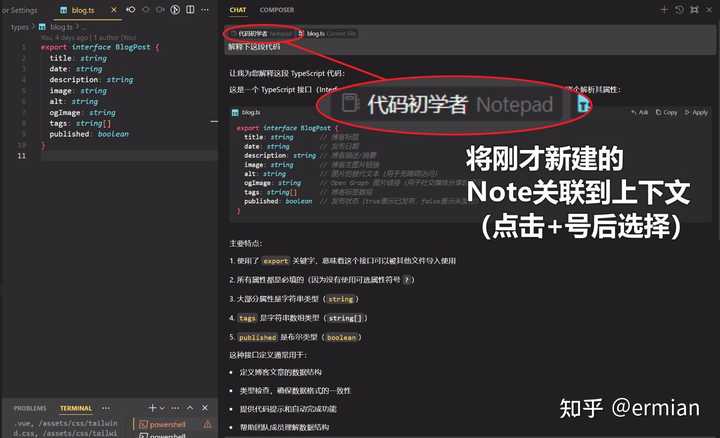Open the PROBLEMS panel tab

30,408
